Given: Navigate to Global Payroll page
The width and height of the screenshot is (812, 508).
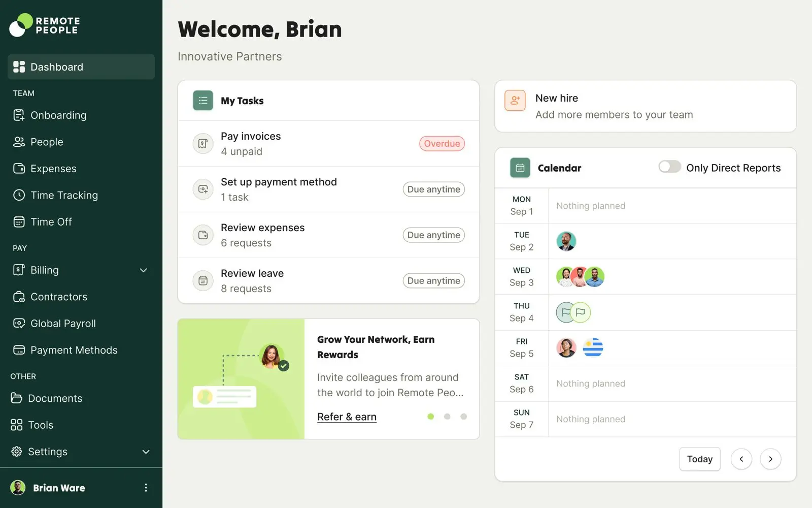Looking at the screenshot, I should 63,324.
